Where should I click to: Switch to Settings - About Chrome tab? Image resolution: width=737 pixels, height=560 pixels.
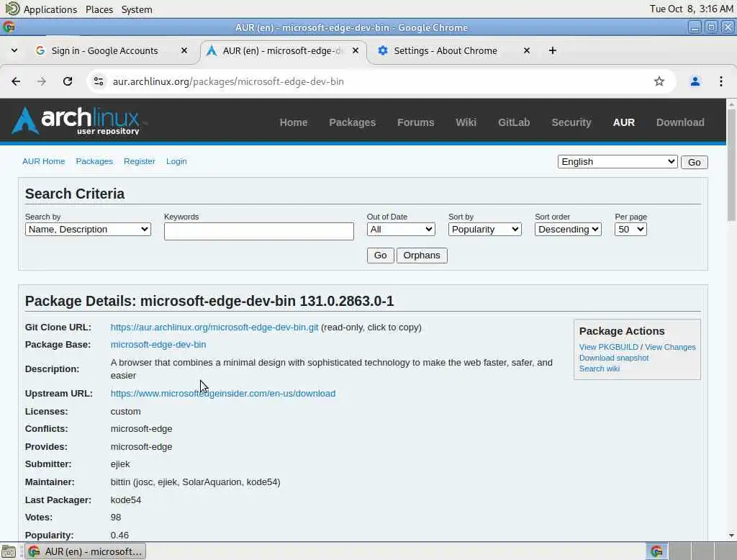coord(445,51)
